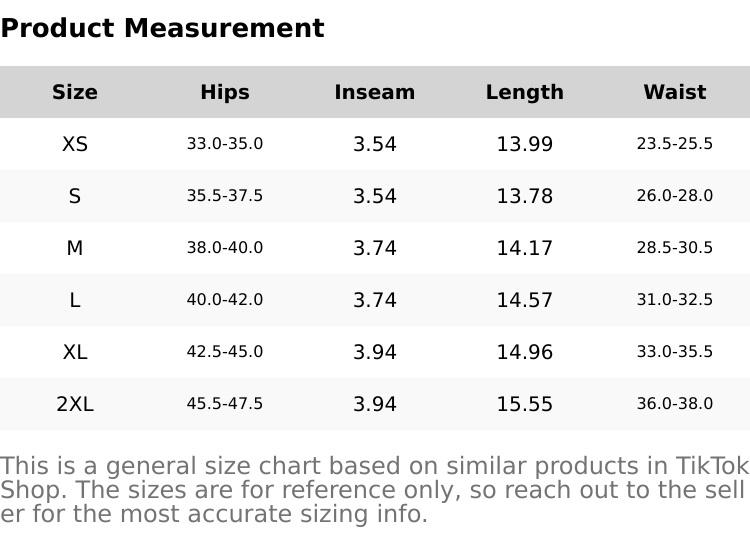Click the Length column header
The image size is (750, 550).
click(525, 92)
